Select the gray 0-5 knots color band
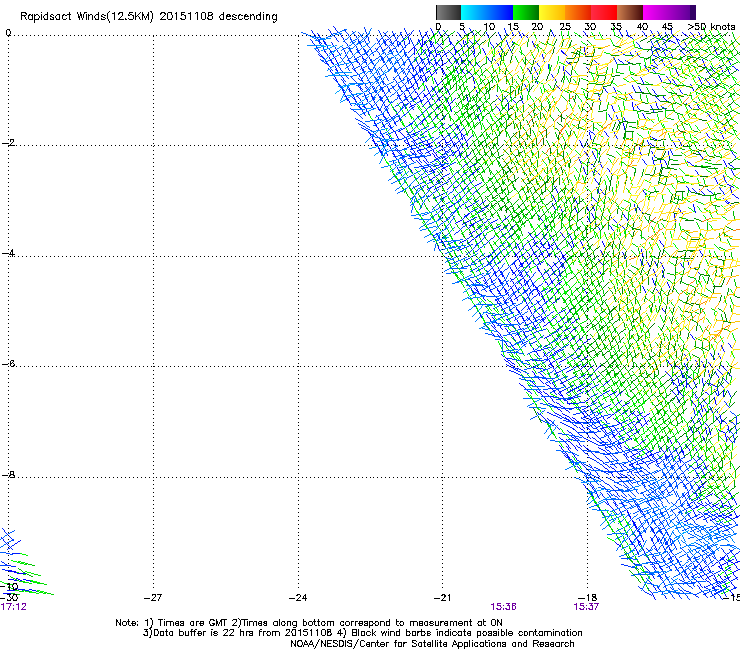The image size is (740, 650). 448,12
